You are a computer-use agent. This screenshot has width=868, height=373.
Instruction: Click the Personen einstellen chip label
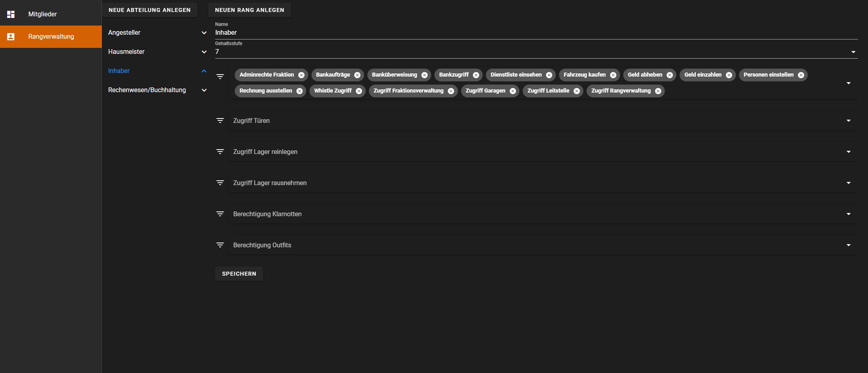pyautogui.click(x=769, y=75)
